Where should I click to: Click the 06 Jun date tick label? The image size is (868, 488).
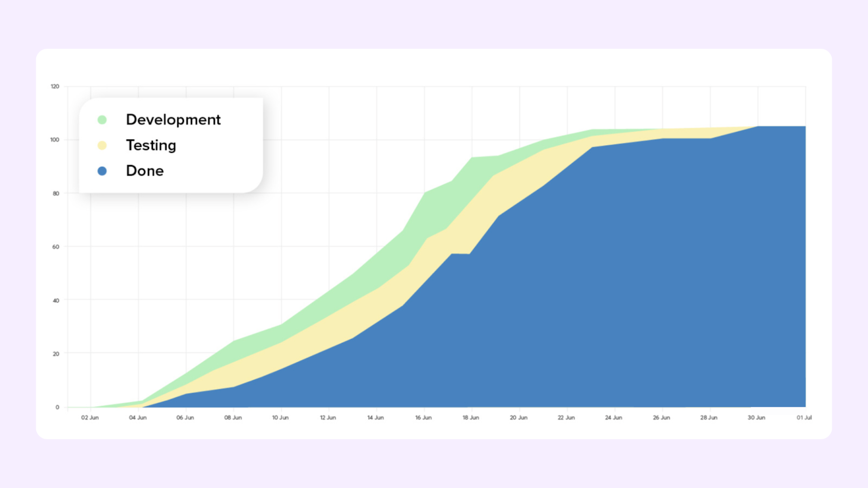click(185, 418)
